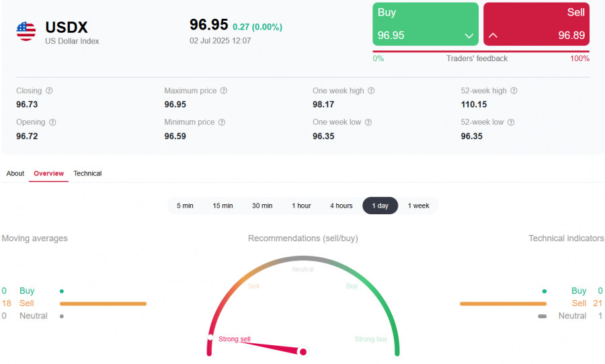The image size is (605, 364).
Task: Open help icon beside 52-week low
Action: 511,122
